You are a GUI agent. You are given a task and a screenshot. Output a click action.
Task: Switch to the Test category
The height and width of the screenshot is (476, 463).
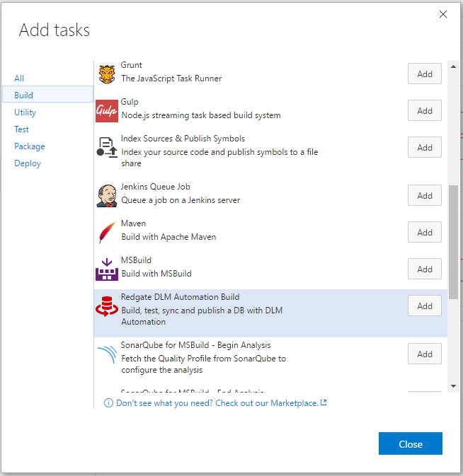[21, 129]
